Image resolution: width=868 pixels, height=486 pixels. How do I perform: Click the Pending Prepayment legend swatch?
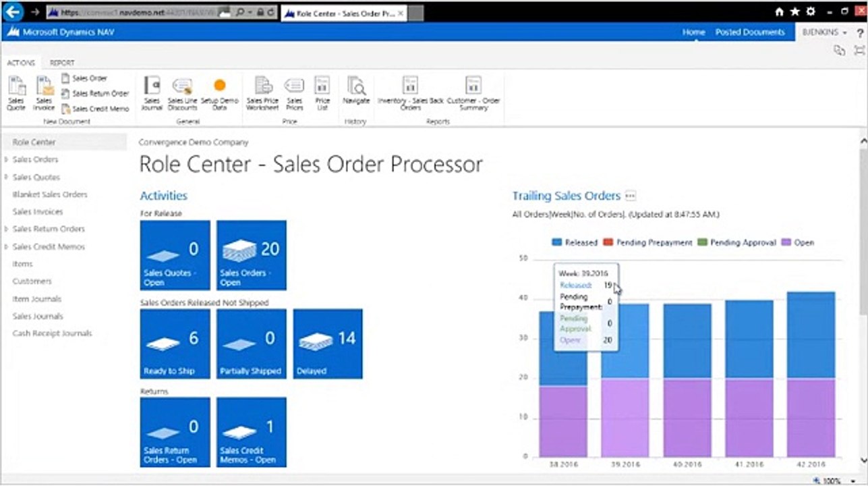click(x=608, y=242)
